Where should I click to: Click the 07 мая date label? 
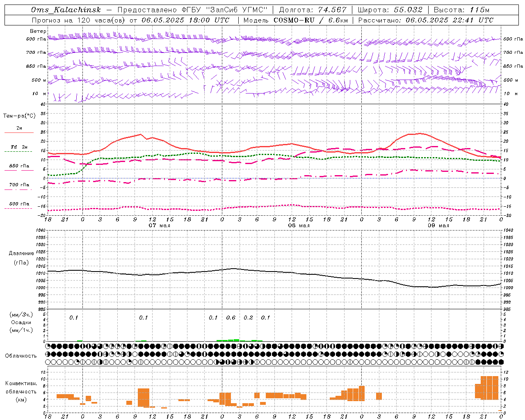tap(159, 226)
